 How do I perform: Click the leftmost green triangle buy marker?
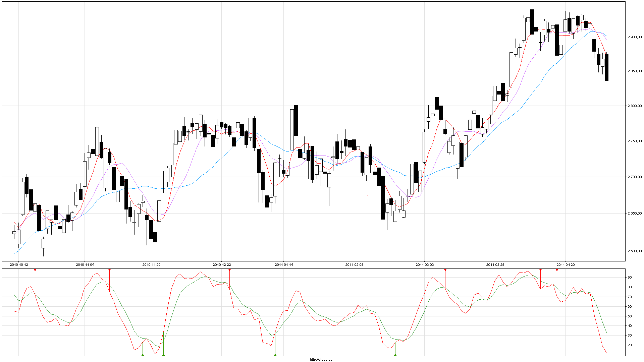pyautogui.click(x=143, y=355)
